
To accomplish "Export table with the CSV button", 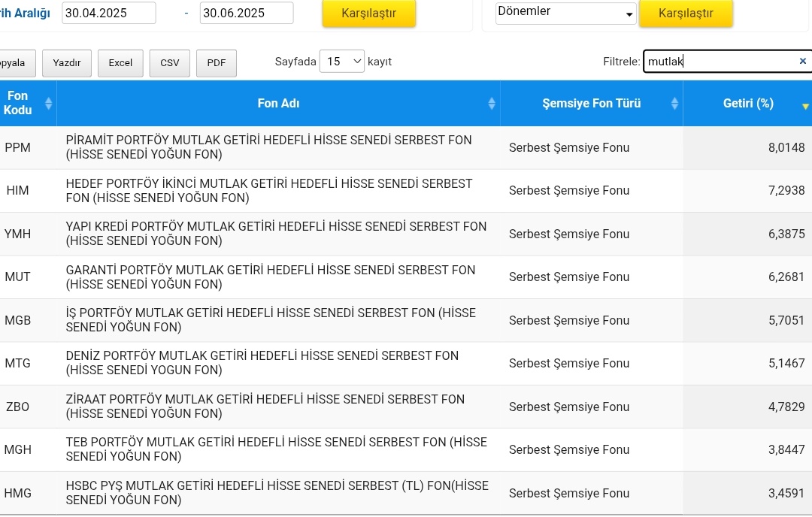I will pos(169,63).
